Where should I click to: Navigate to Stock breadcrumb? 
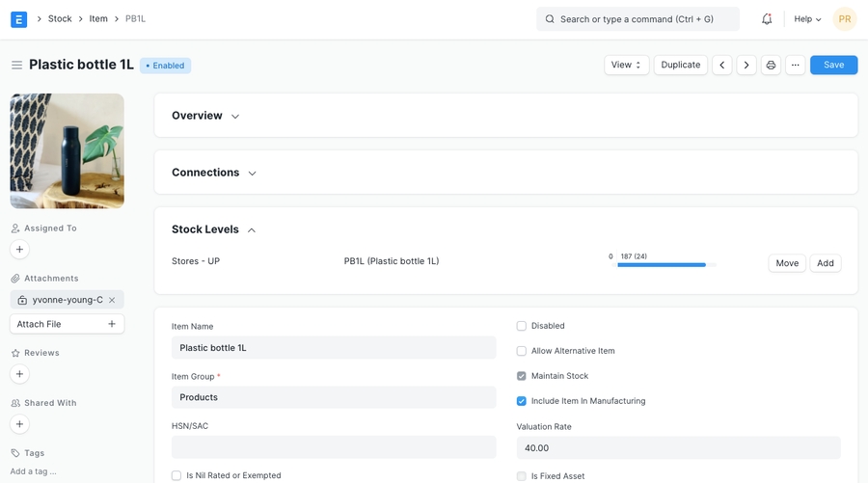pyautogui.click(x=60, y=19)
